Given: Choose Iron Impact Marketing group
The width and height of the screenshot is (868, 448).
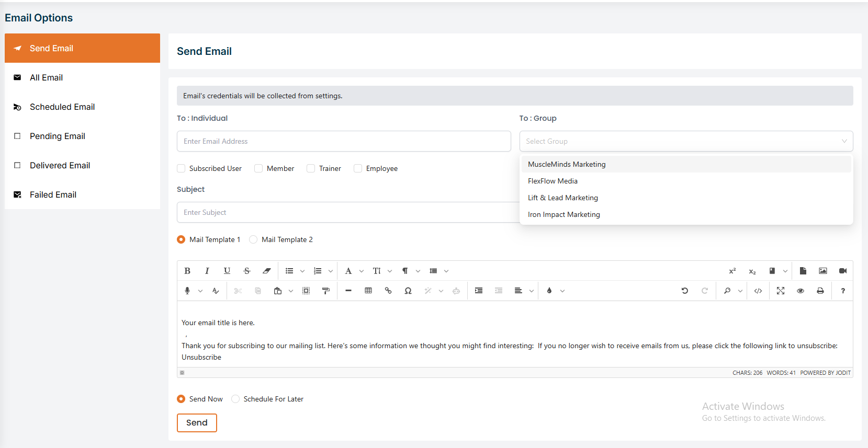Looking at the screenshot, I should pyautogui.click(x=686, y=214).
